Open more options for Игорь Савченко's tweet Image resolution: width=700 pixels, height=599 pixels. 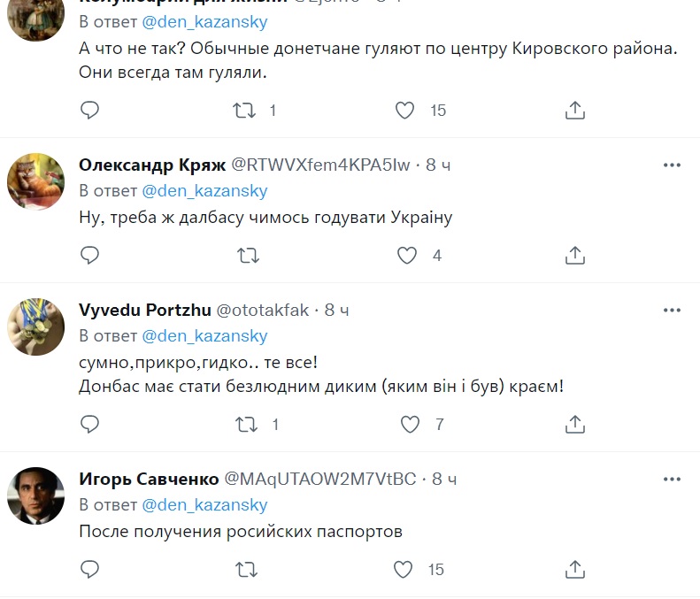673,479
